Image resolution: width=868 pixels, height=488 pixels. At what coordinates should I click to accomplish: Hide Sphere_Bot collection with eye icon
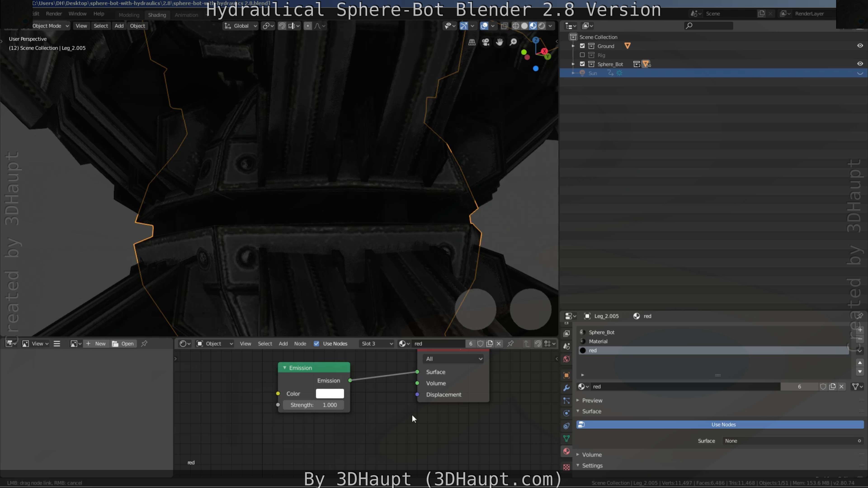[860, 64]
